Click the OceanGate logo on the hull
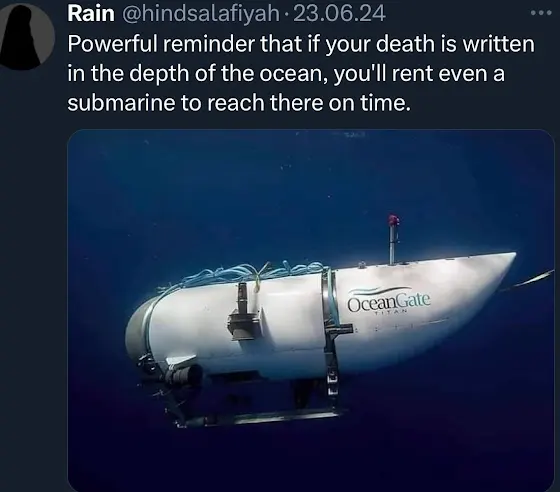Image resolution: width=560 pixels, height=492 pixels. pyautogui.click(x=389, y=300)
